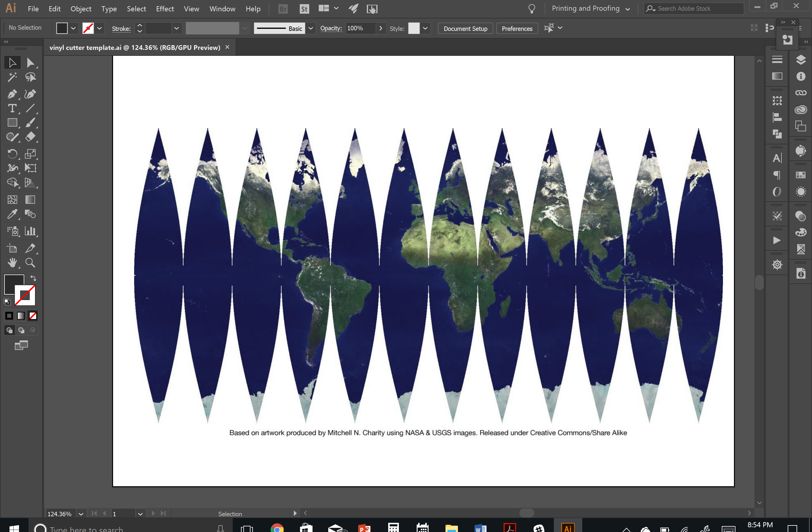
Task: Close the vinyl cutter template document tab
Action: (227, 47)
